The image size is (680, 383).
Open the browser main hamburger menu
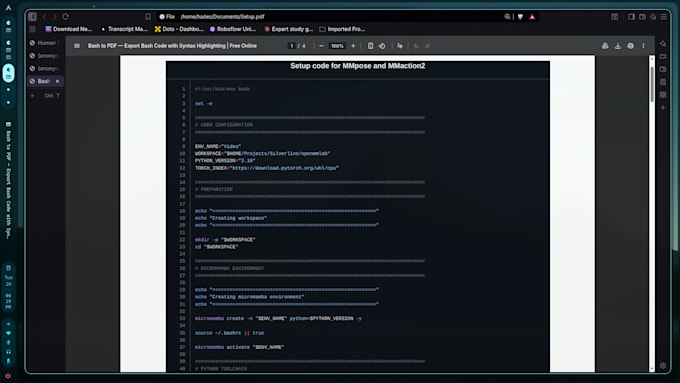664,16
